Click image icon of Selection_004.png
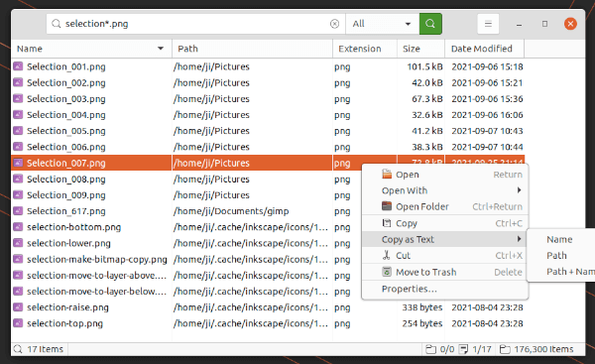 coord(18,115)
